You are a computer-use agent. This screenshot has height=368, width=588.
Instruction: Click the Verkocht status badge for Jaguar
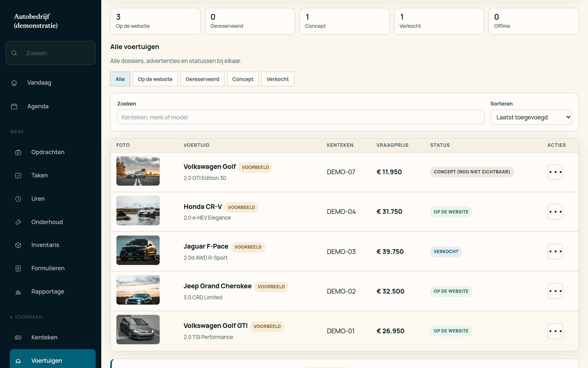(446, 251)
